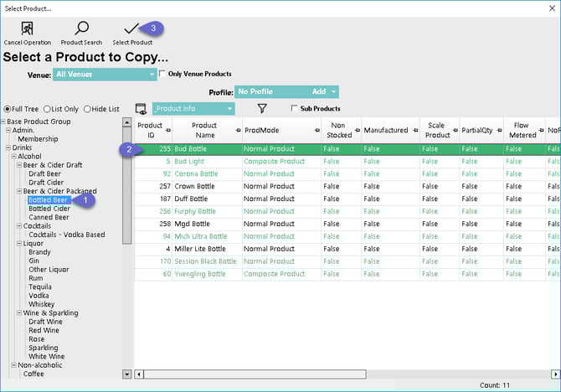Click the view layout icon beside Product Info
This screenshot has height=392, width=561.
(x=141, y=109)
